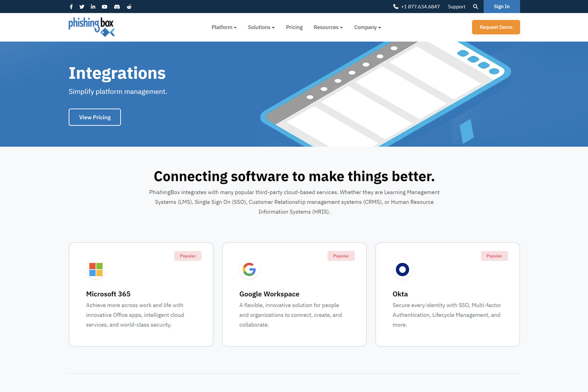Open the Reddit social icon
Viewport: 588px width, 392px height.
(x=129, y=6)
